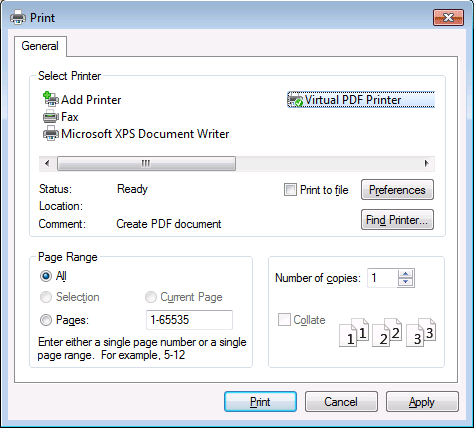Click the 'Ready' status value
This screenshot has width=474, height=428.
point(132,189)
